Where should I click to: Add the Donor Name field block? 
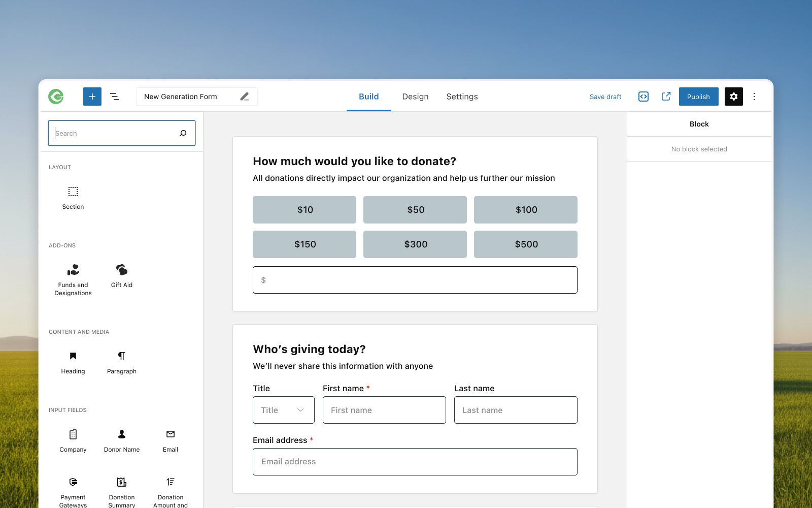[122, 441]
